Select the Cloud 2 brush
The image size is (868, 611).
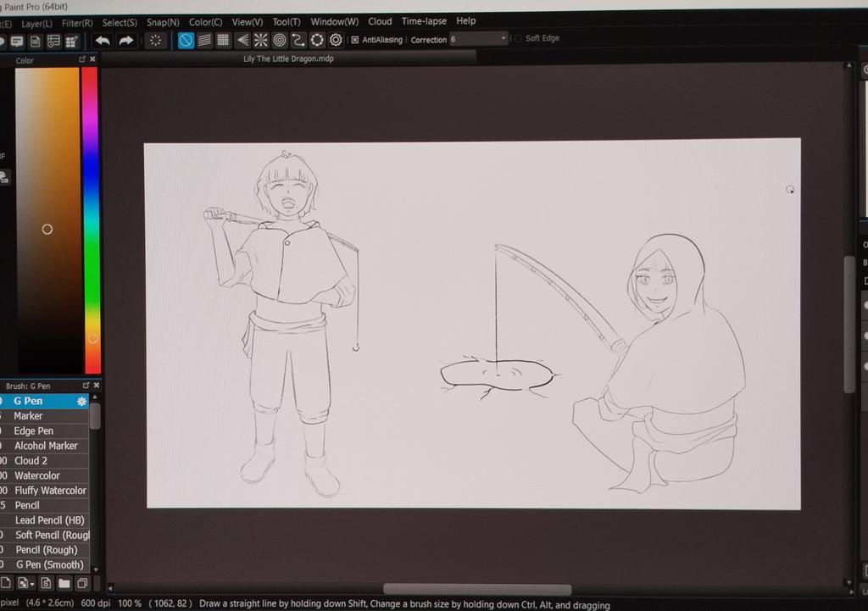44,460
